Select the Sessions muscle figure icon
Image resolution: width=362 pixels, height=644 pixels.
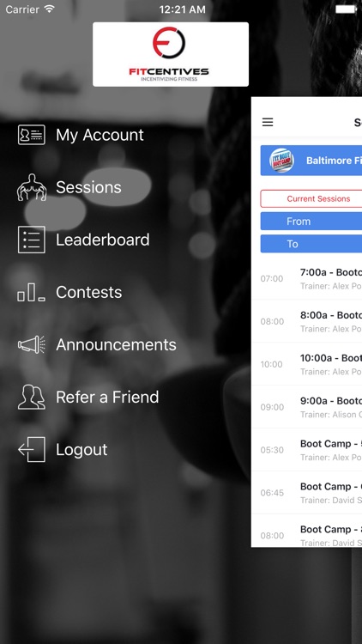[x=31, y=187]
